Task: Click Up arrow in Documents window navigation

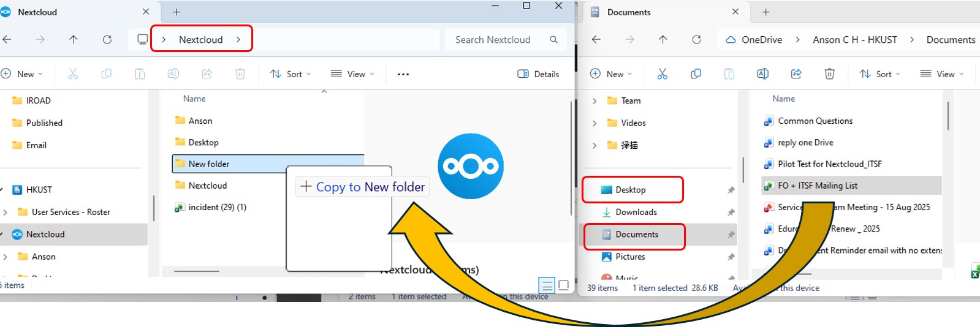Action: pyautogui.click(x=663, y=40)
